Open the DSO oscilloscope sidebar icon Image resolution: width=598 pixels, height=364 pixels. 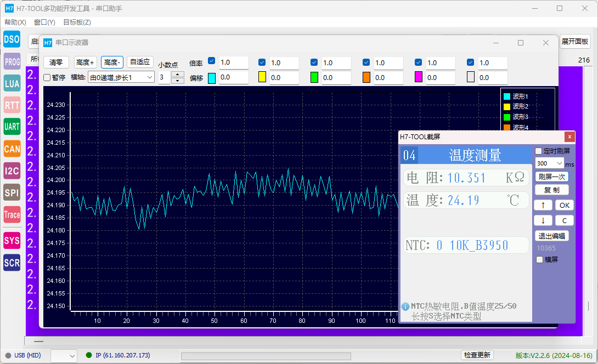coord(12,39)
